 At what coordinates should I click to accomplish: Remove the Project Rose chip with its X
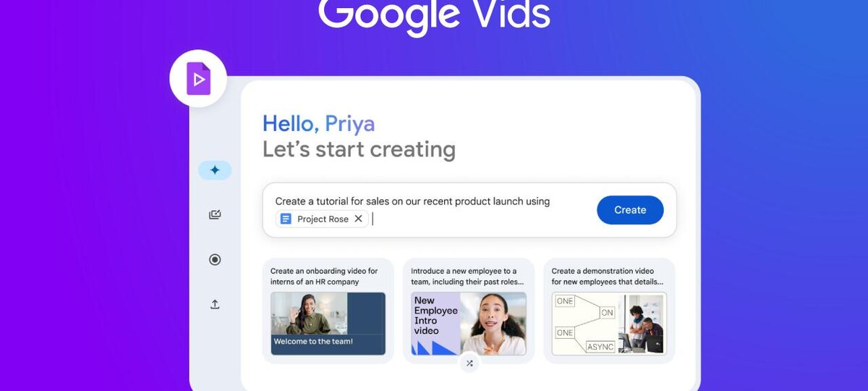click(x=358, y=219)
